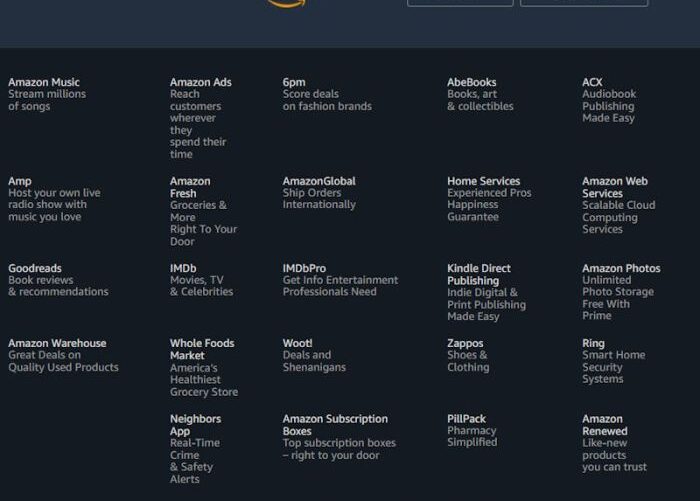Go to Kindle Direct Publishing
Screen dimensions: 700x501
[486, 292]
